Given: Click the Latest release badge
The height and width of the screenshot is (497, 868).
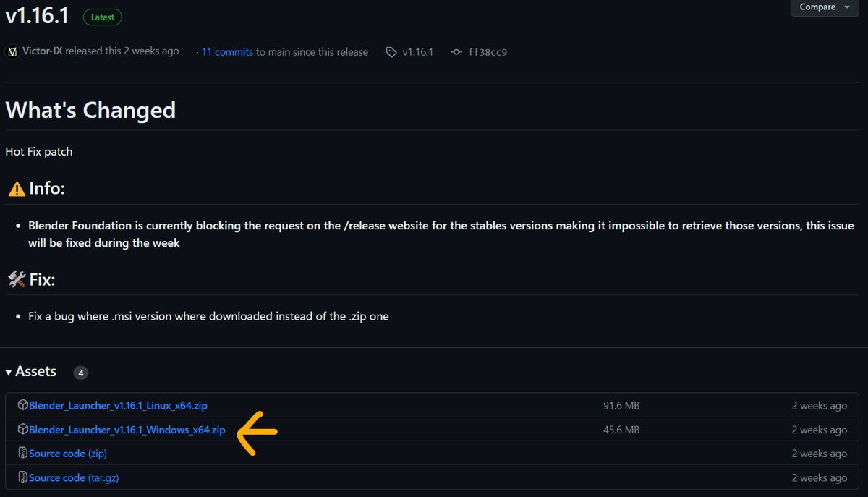Looking at the screenshot, I should coord(103,17).
